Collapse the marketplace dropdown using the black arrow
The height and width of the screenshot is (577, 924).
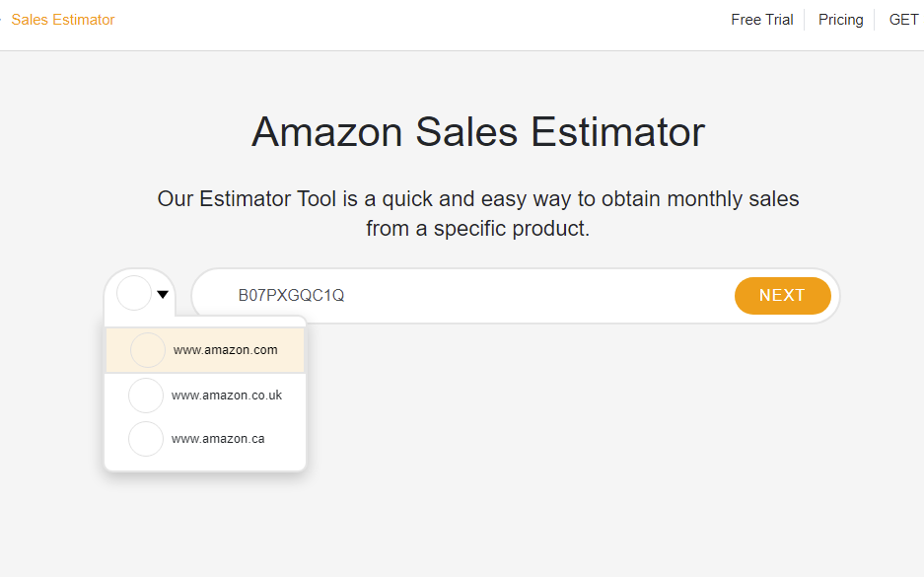point(163,294)
